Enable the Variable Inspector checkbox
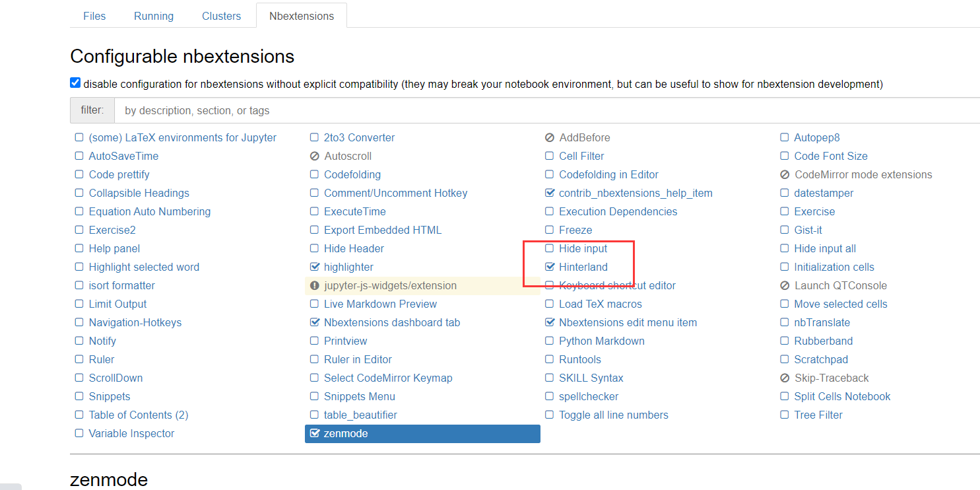 [x=79, y=434]
